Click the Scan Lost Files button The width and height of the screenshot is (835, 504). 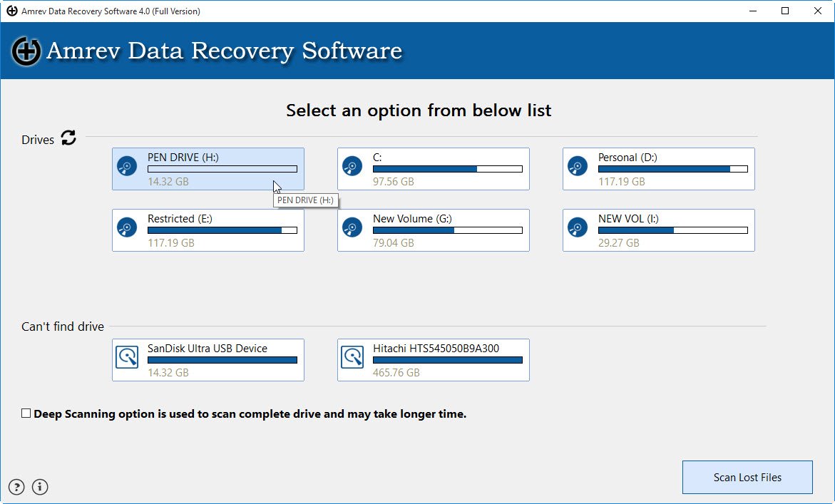(x=747, y=478)
